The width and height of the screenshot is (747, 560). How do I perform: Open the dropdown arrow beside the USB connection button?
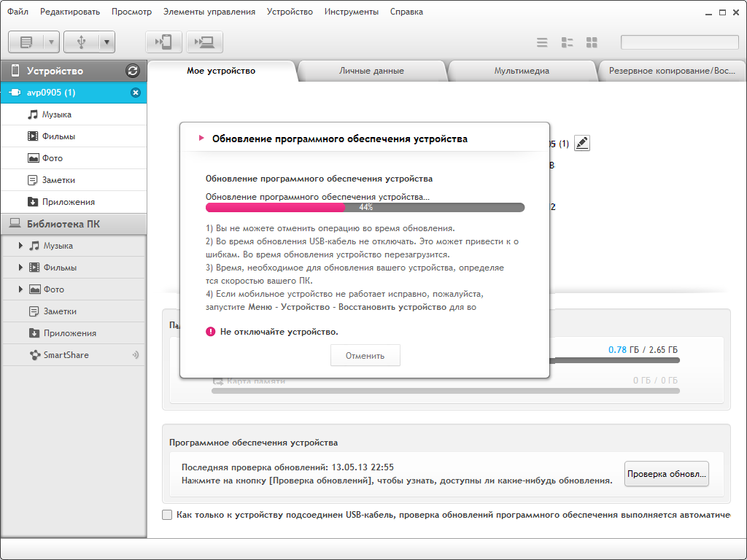[107, 42]
